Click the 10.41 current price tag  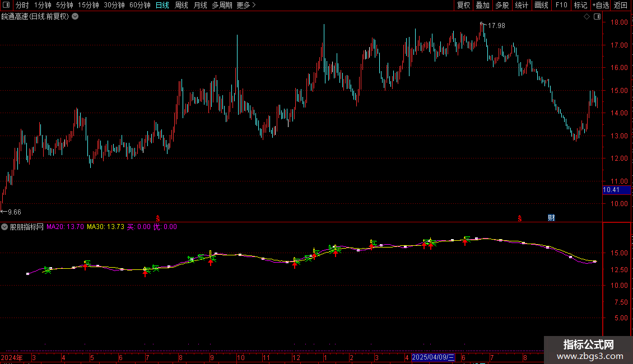click(x=611, y=190)
